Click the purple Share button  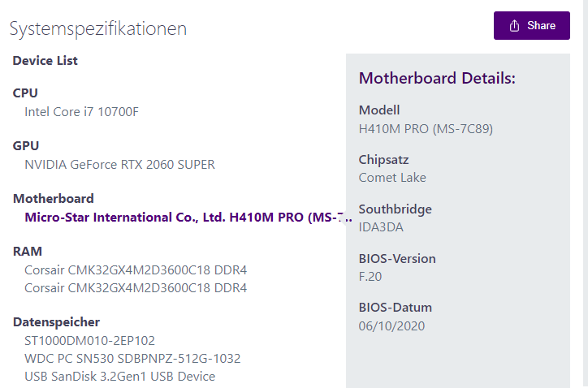[x=531, y=26]
